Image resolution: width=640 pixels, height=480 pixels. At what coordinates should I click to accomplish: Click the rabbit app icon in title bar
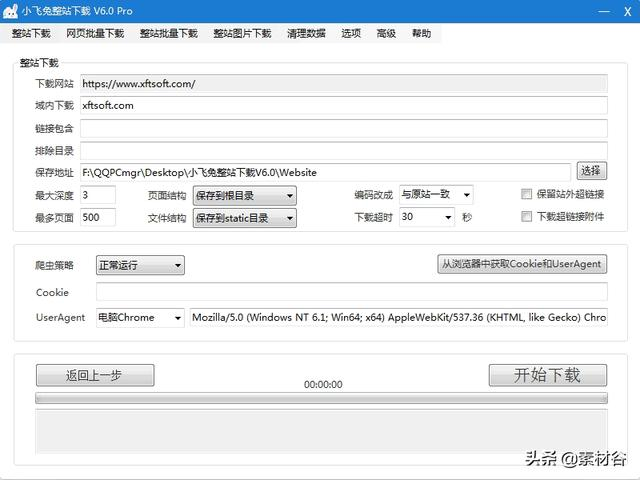[10, 11]
